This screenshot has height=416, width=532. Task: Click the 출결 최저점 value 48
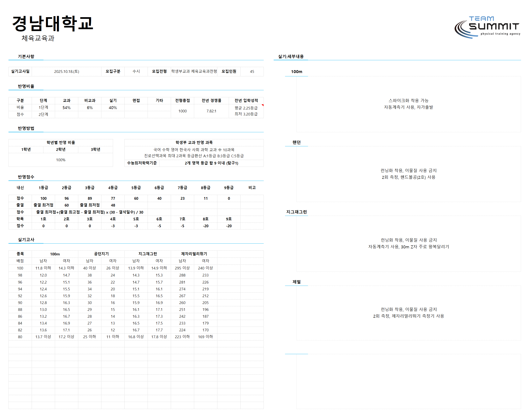113,205
